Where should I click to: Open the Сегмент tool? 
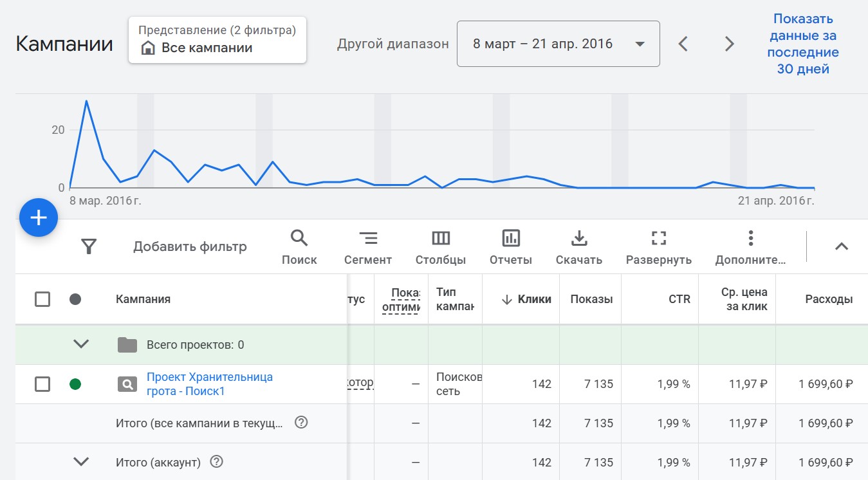(368, 248)
